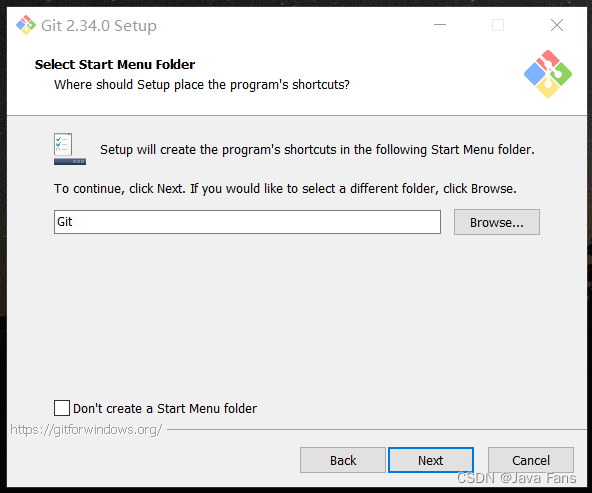Proceed with the Next button
Screen dimensions: 592x493
431,460
